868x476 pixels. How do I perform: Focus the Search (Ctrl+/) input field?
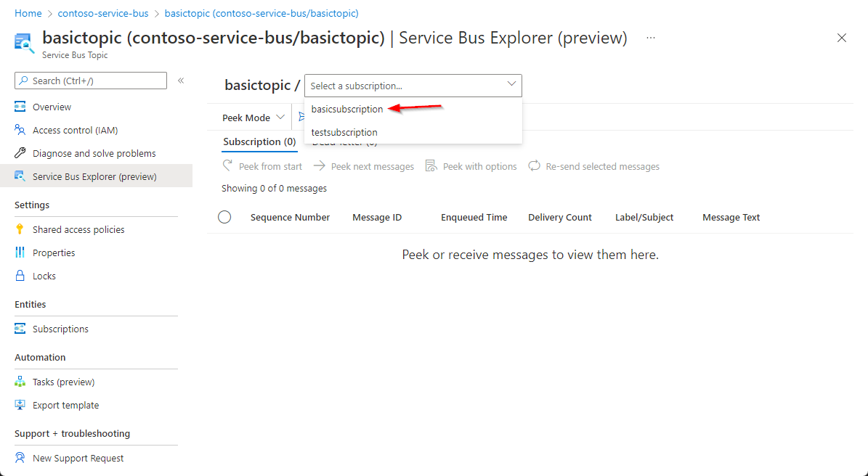coord(91,81)
